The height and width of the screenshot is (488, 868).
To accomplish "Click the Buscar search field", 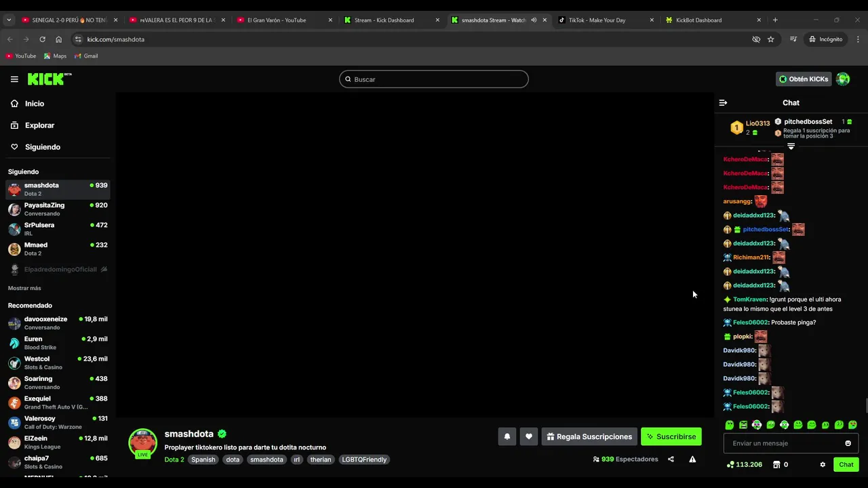I will coord(434,79).
